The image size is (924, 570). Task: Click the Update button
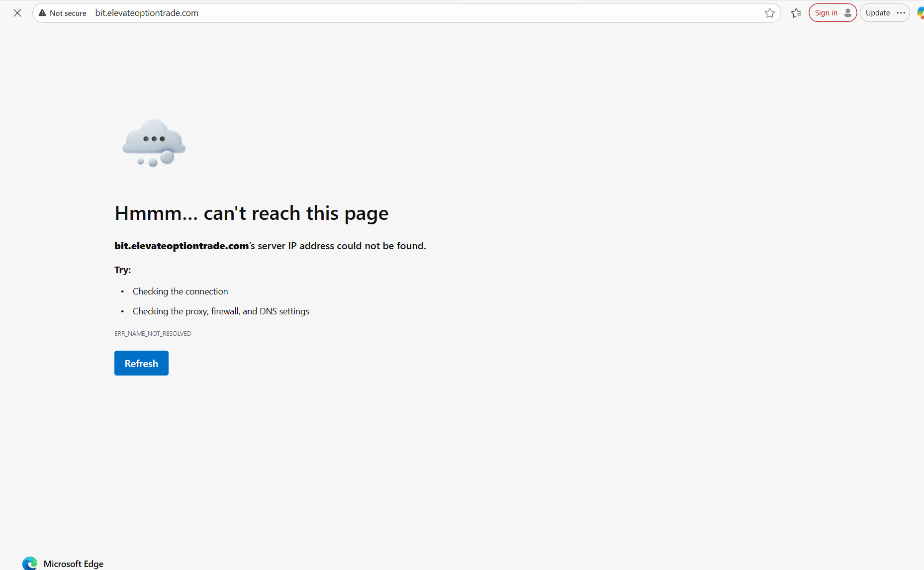pyautogui.click(x=877, y=13)
